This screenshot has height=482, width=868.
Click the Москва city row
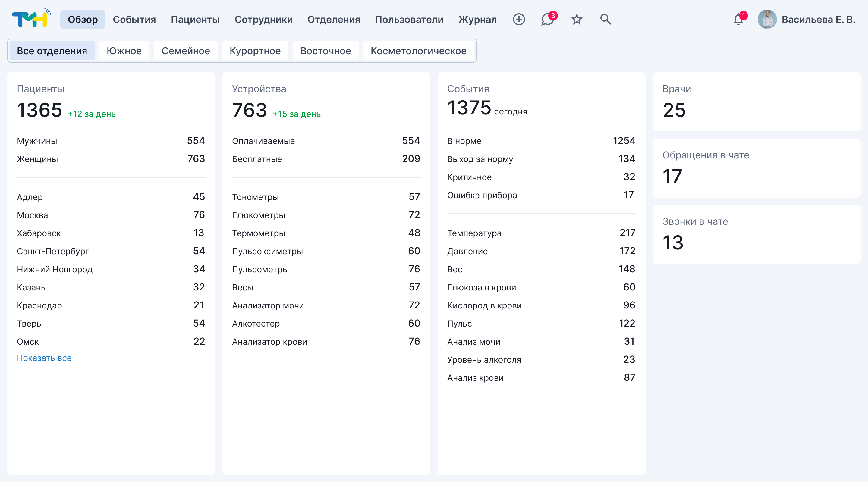[x=111, y=215]
